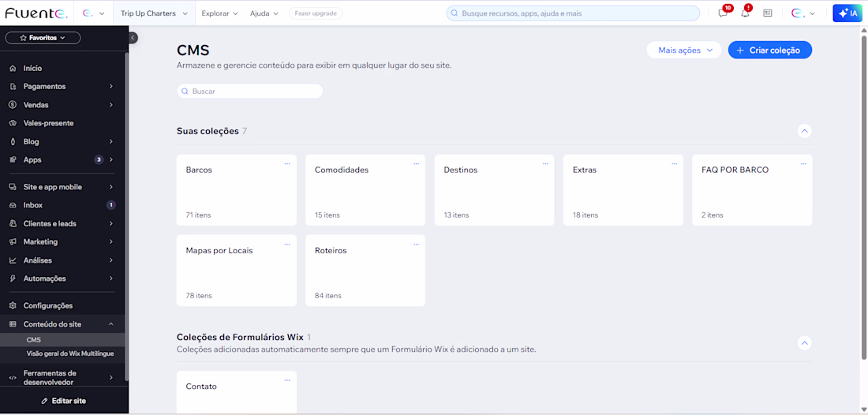The height and width of the screenshot is (415, 868).
Task: Open more options for Destinos collection
Action: 545,164
